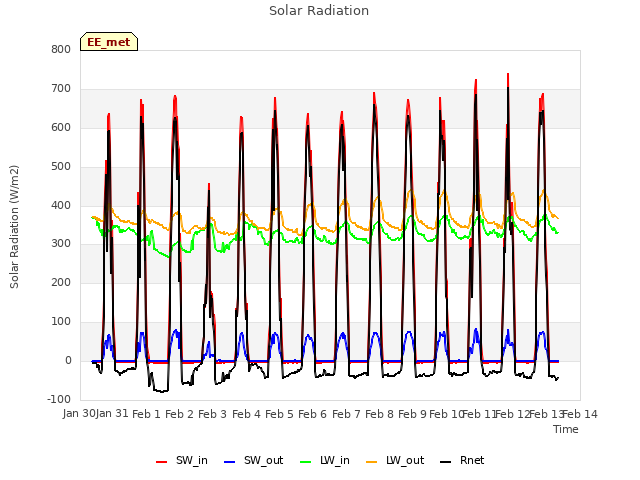Click the Feb 8 x-axis label

379,414
